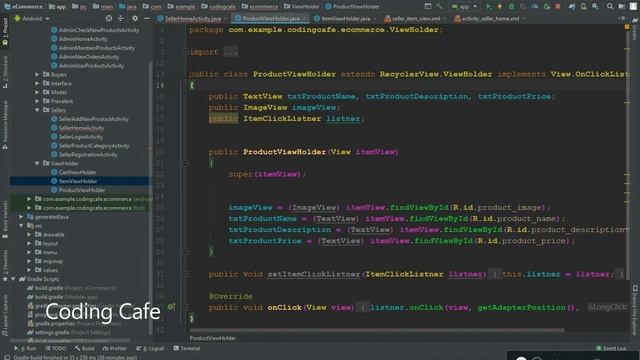Click the editor horizontal scrollbar
The image size is (640, 360).
point(377,330)
